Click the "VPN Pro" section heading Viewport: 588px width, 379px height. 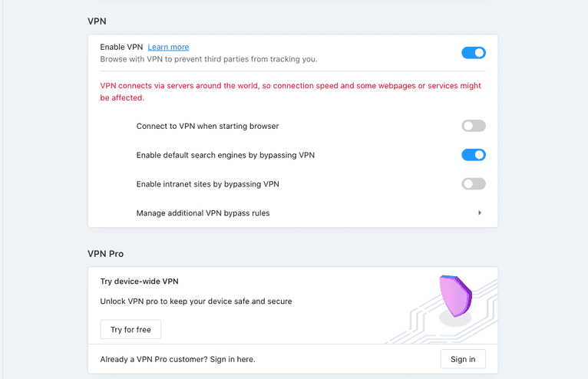click(105, 253)
